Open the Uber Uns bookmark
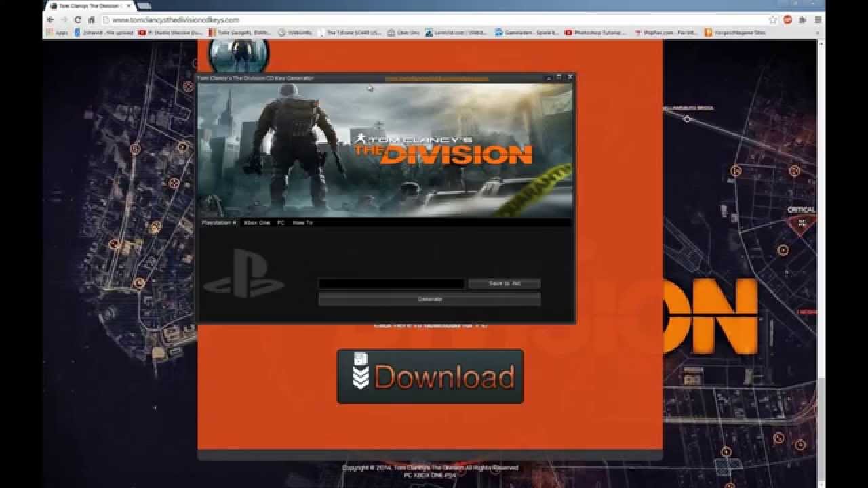868x488 pixels. (x=404, y=33)
